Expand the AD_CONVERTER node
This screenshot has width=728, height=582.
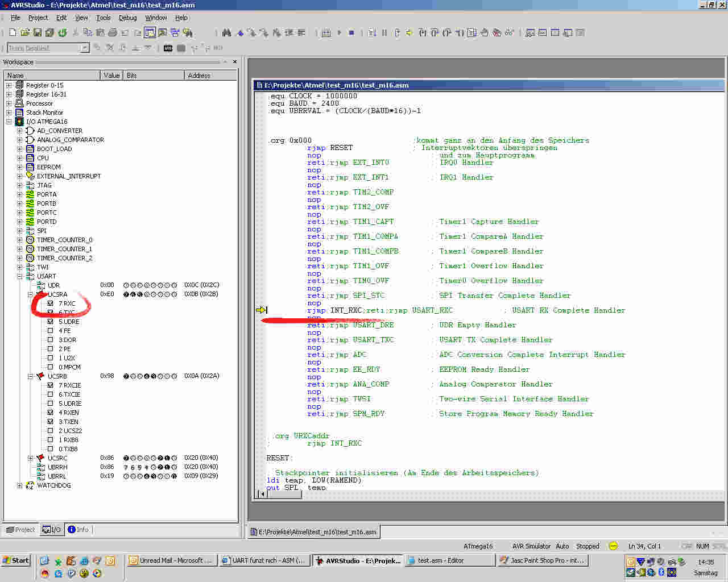coord(19,131)
